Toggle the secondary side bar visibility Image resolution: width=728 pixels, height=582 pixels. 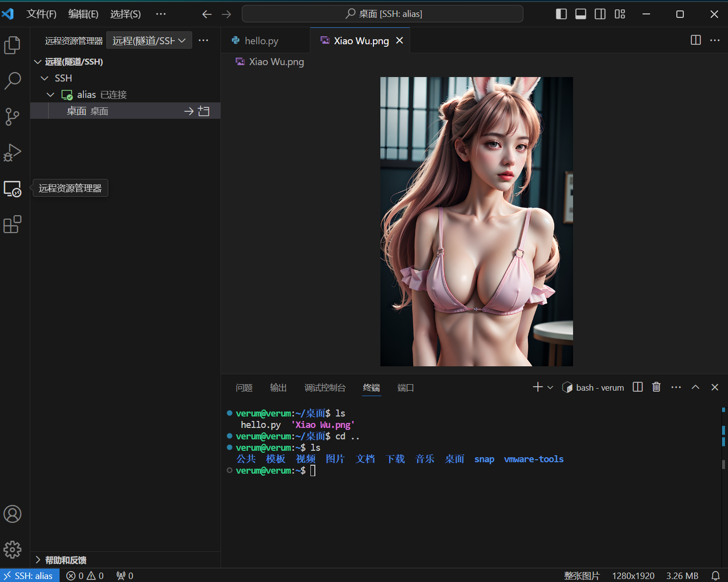(x=600, y=14)
